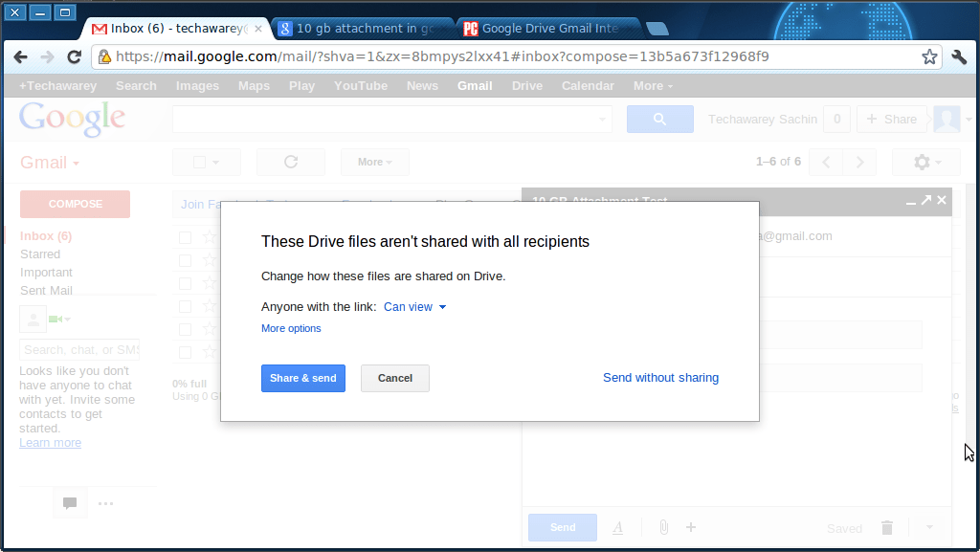The height and width of the screenshot is (552, 980).
Task: Open Drive in Google bar
Action: point(527,85)
